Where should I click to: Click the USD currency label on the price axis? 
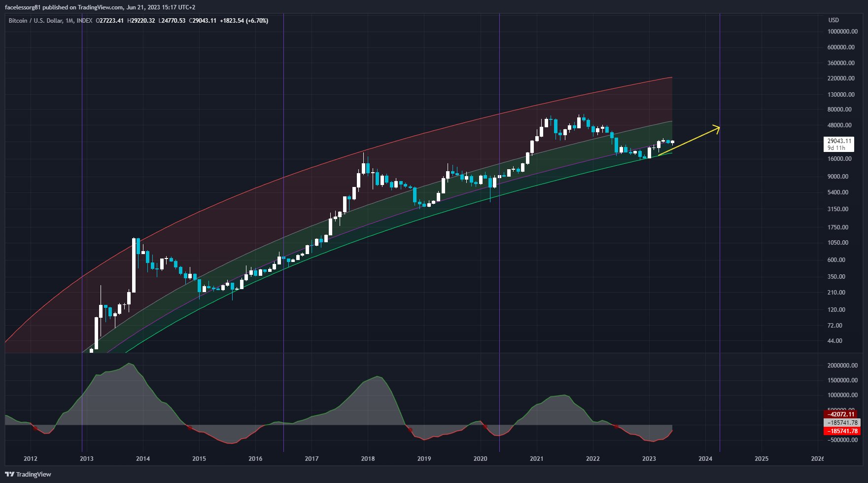833,20
